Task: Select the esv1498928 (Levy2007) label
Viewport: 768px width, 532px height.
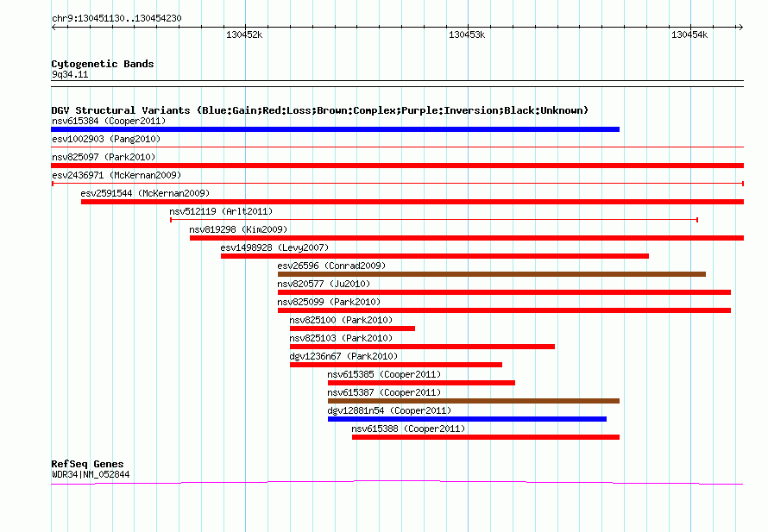Action: point(274,247)
